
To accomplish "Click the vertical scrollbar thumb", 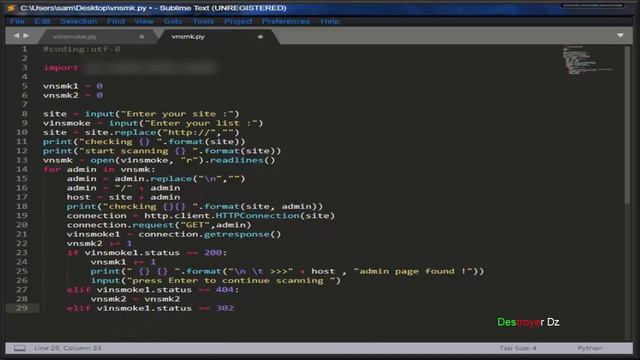I will tap(627, 124).
